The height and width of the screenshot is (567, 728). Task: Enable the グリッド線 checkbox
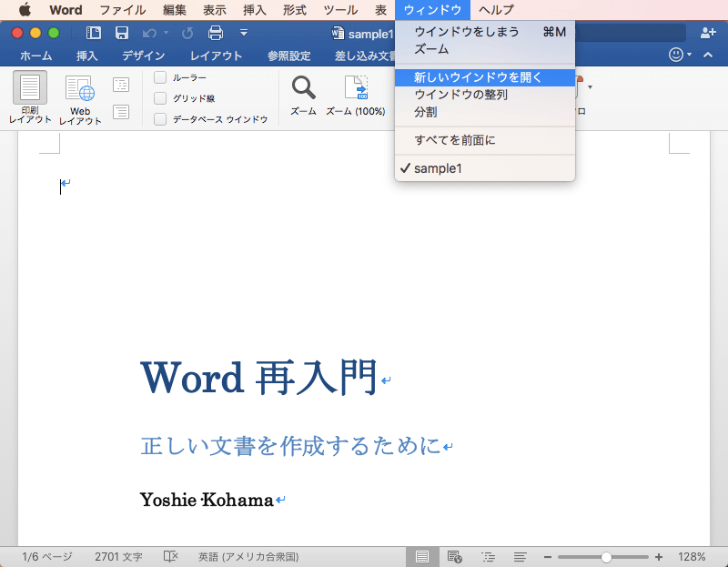[160, 98]
